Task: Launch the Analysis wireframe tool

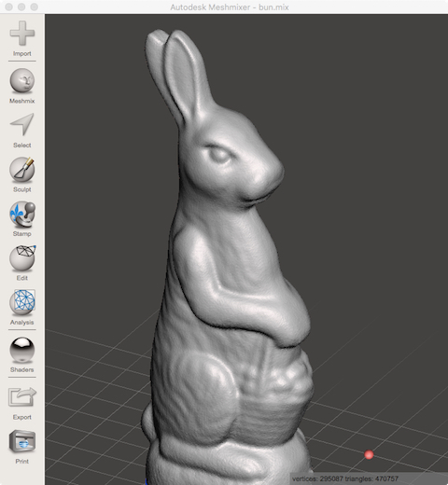Action: pyautogui.click(x=22, y=302)
